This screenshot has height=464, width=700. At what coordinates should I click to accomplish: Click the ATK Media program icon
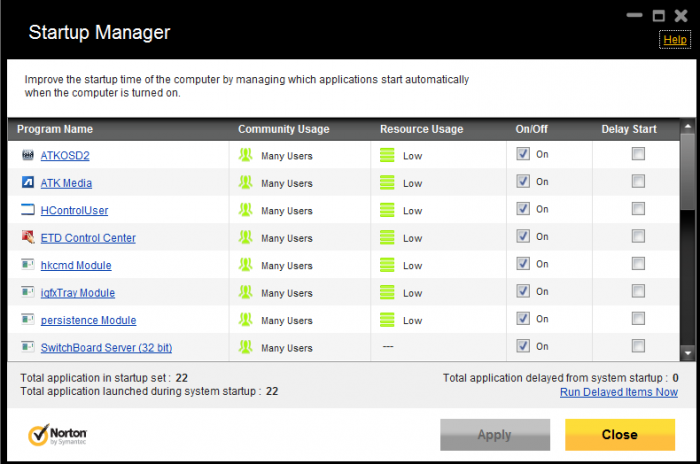click(x=28, y=183)
